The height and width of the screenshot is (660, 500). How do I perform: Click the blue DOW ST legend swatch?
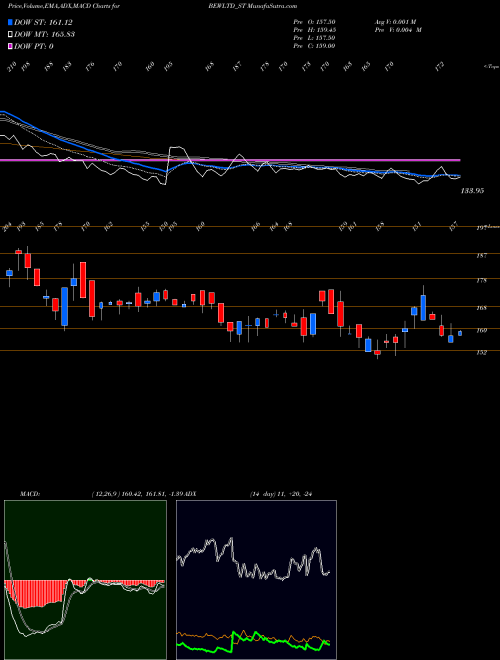10,22
